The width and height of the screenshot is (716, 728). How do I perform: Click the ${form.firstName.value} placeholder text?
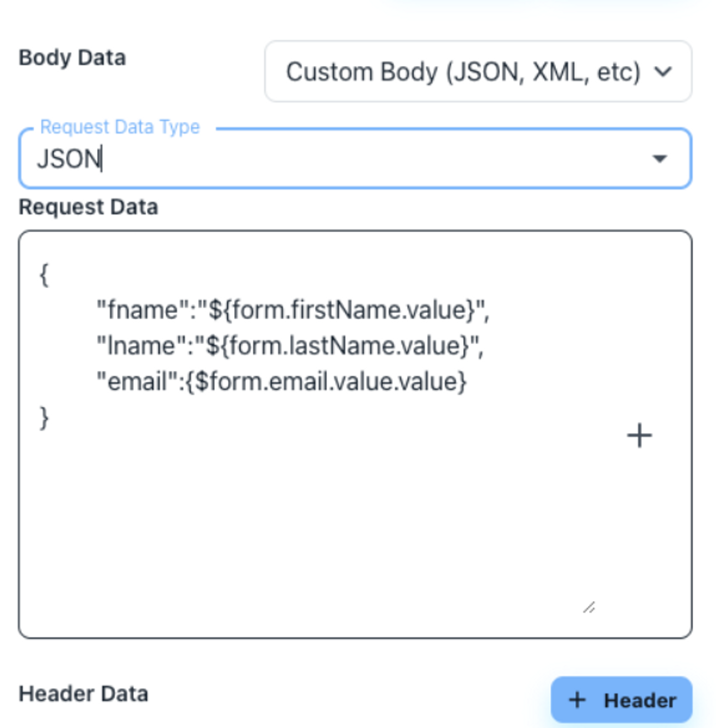point(342,309)
